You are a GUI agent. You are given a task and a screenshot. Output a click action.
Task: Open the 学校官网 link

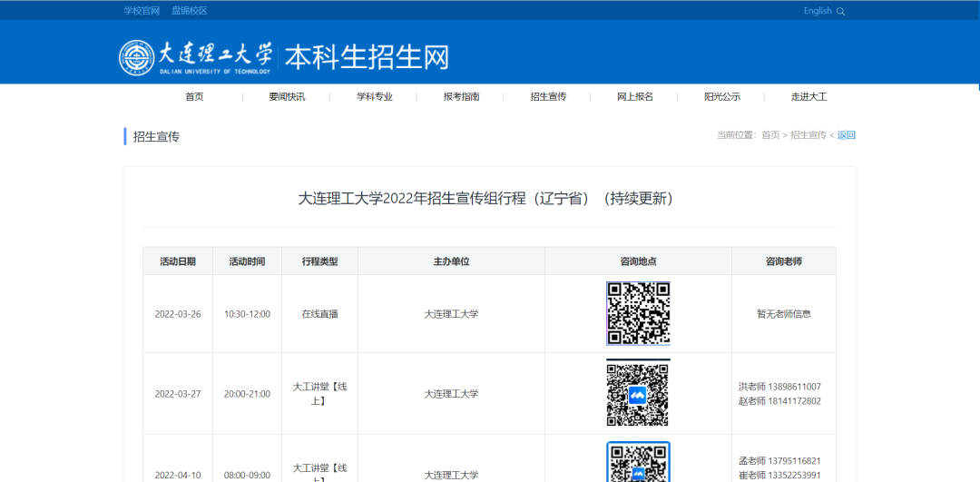point(142,11)
